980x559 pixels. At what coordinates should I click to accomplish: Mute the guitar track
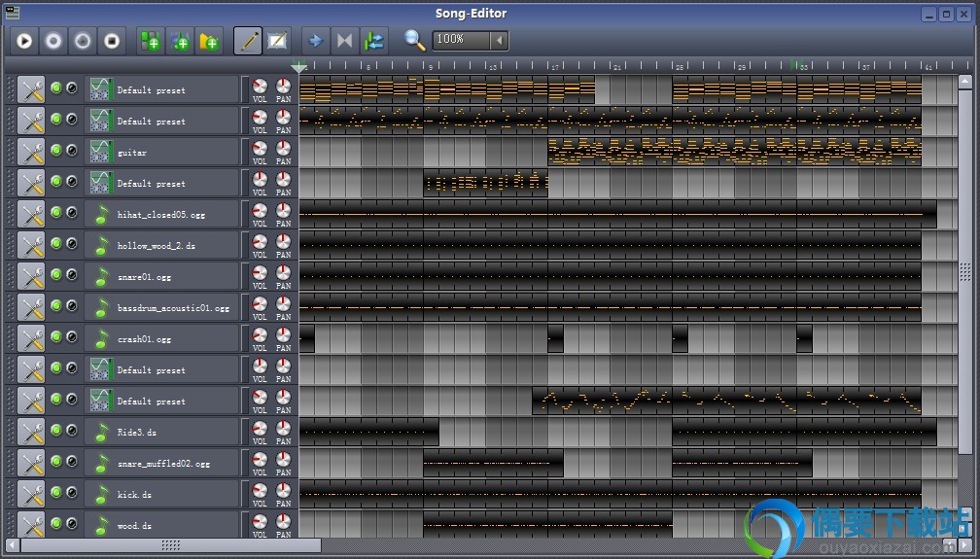click(x=56, y=150)
